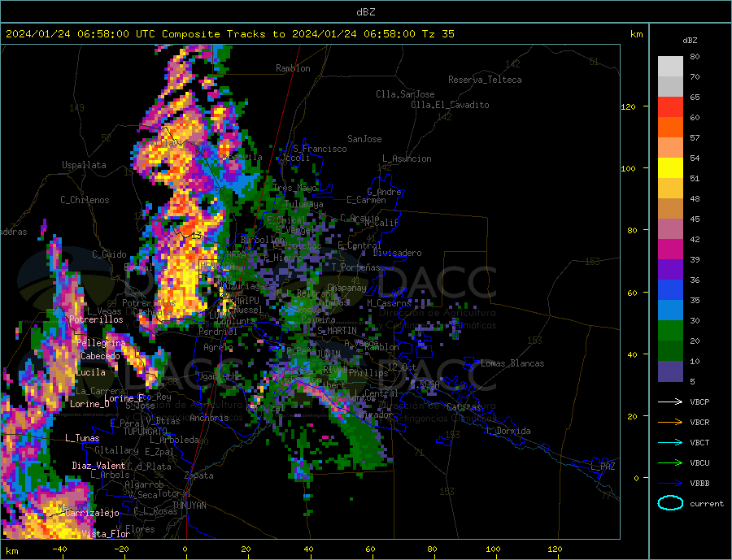
Task: Click the 'Anchoris' place label
Action: pos(209,418)
